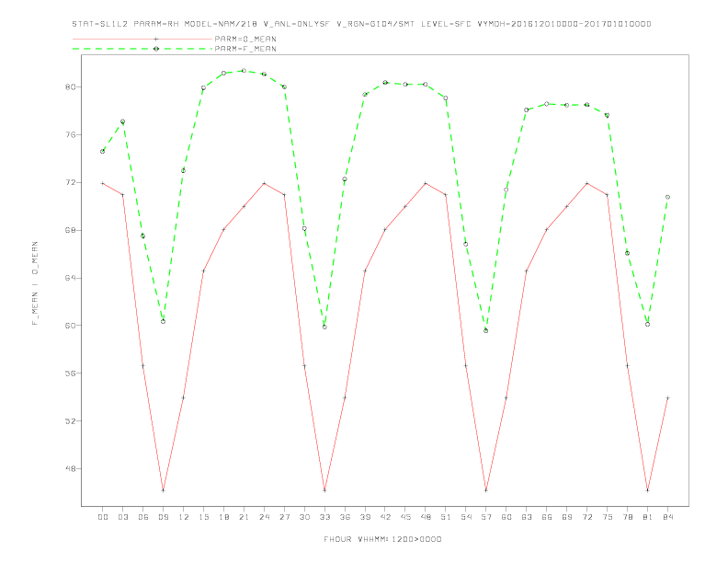Select red O_MEAN data point at hour 24

tap(264, 183)
